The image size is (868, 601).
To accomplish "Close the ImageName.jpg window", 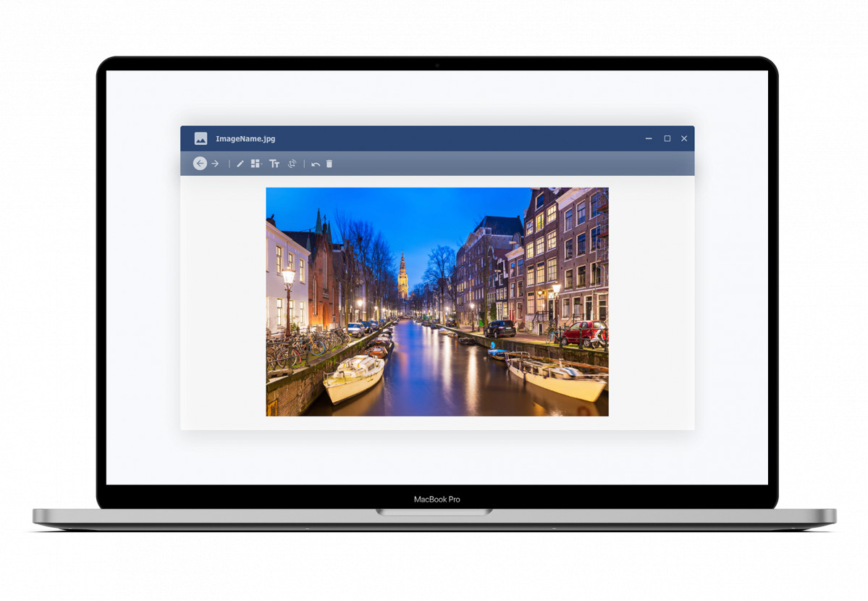I will [684, 138].
